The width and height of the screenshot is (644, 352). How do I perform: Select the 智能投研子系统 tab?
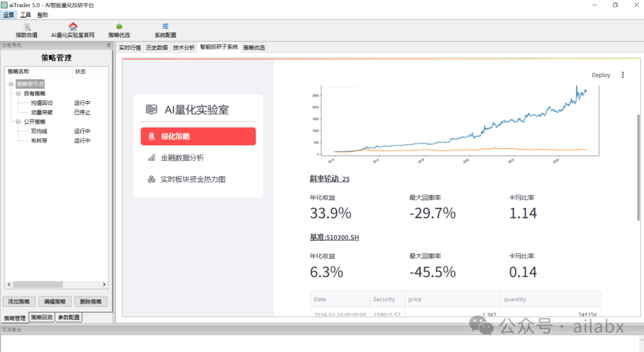click(219, 47)
